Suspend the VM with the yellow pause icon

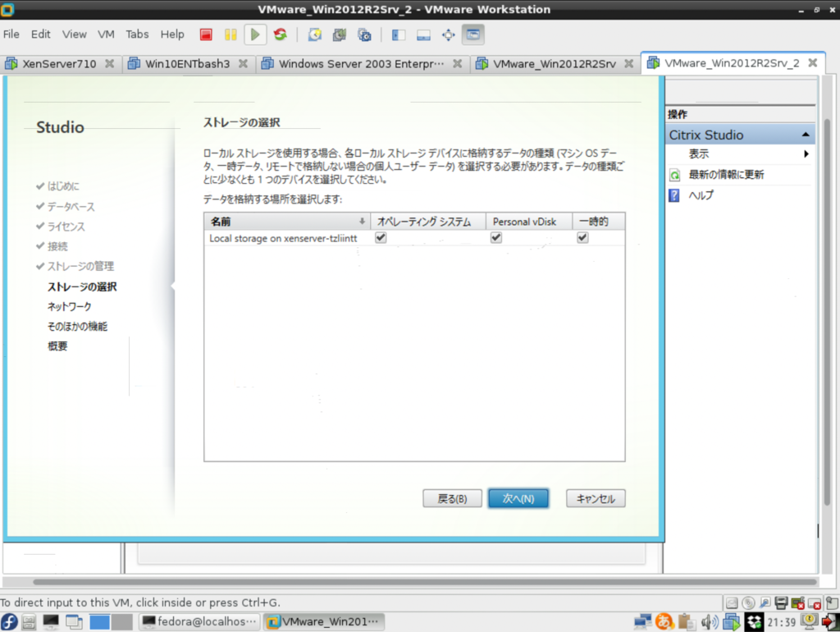tap(231, 34)
